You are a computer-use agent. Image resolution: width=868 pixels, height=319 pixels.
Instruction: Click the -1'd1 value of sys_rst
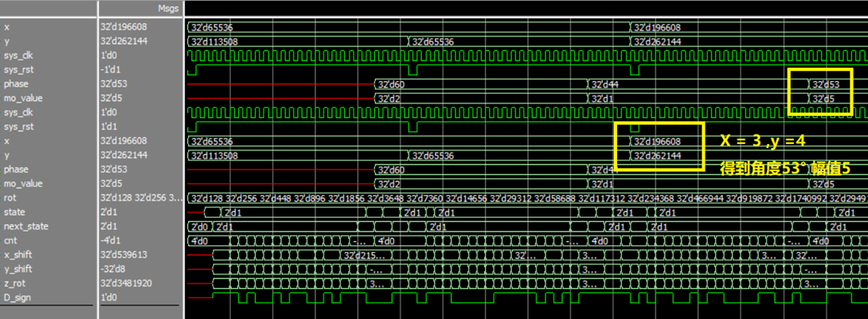click(110, 70)
